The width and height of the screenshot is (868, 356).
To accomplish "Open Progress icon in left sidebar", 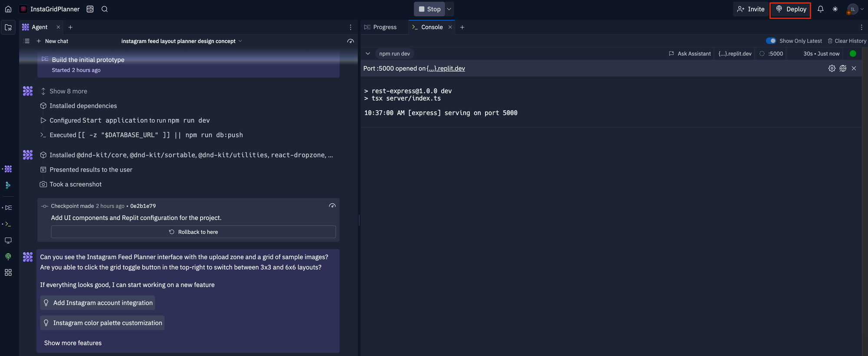I will click(8, 208).
